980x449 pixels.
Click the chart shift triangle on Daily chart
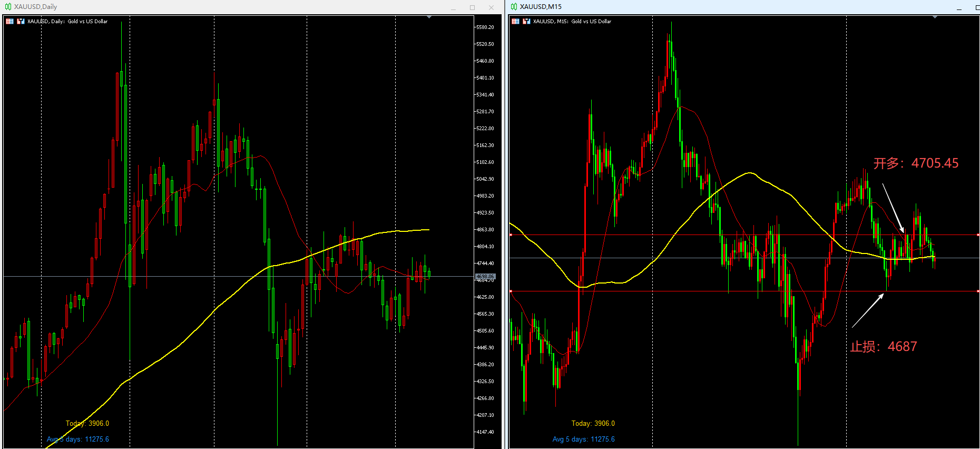[429, 17]
